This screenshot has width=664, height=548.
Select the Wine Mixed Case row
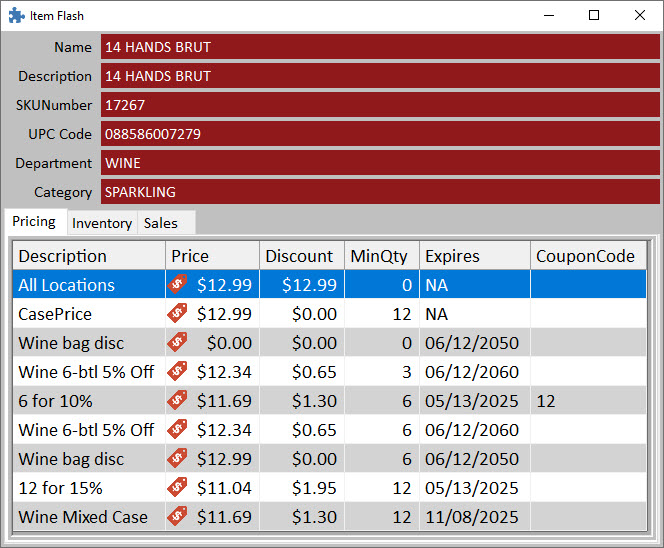(329, 517)
